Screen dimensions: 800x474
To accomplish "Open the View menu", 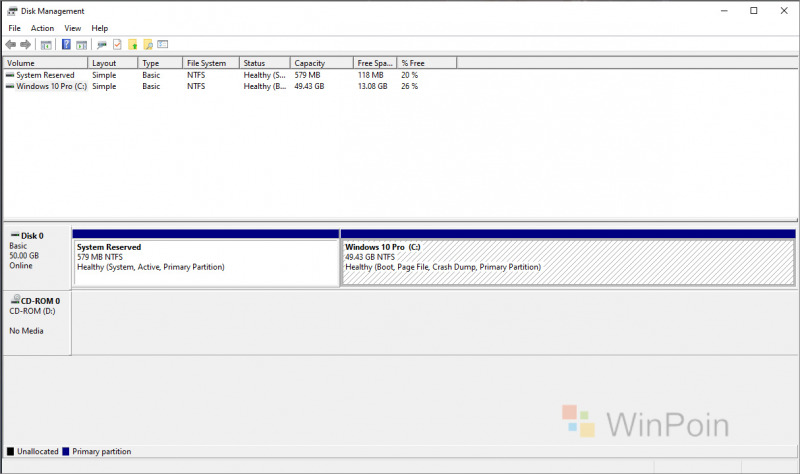I will [x=72, y=28].
